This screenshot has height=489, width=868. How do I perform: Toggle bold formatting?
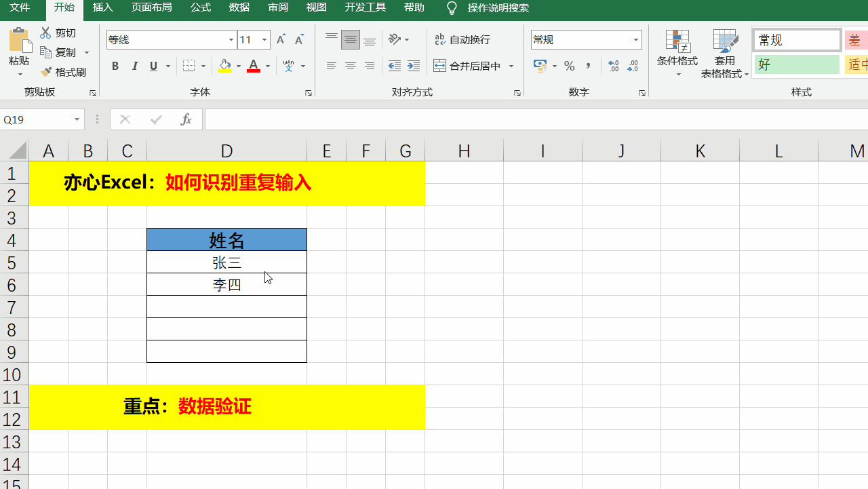click(x=115, y=66)
